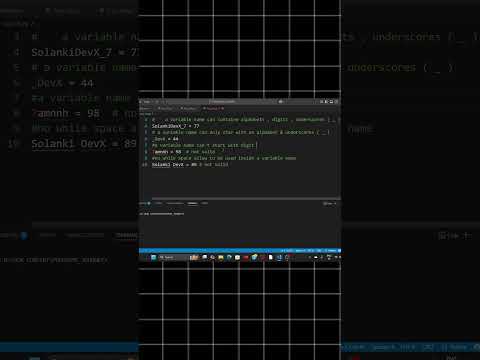
Task: Click the terminal prompt line in the bottom panel
Action: (x=162, y=214)
